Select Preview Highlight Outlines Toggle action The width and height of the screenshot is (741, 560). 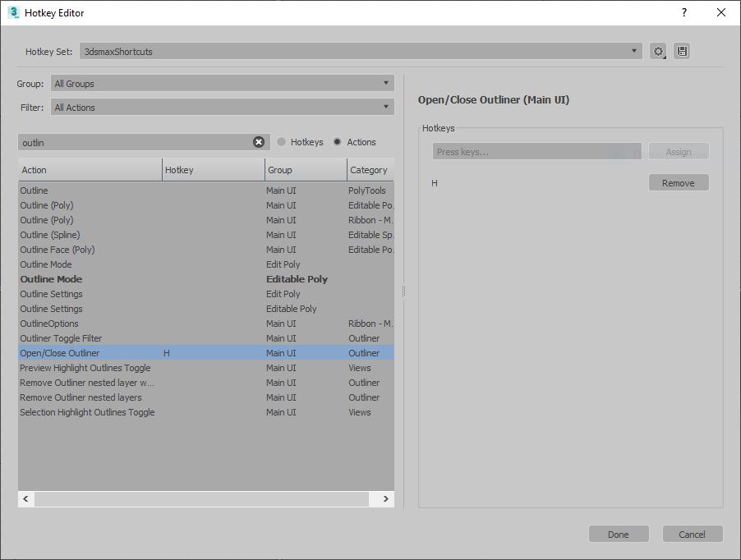[x=206, y=368]
